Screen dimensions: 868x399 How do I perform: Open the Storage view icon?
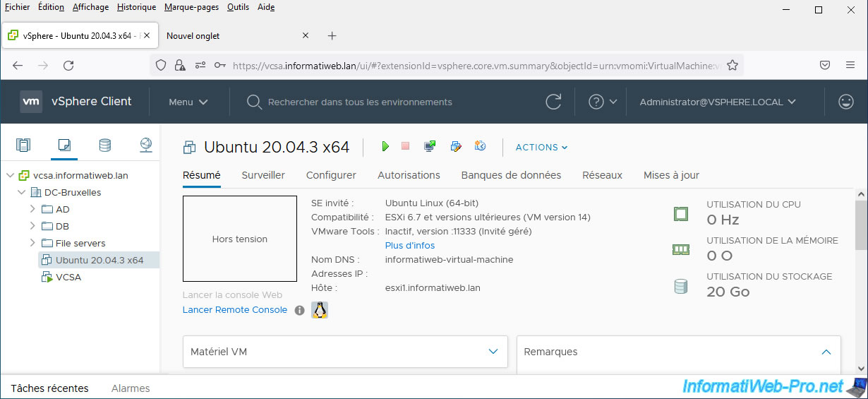click(104, 145)
